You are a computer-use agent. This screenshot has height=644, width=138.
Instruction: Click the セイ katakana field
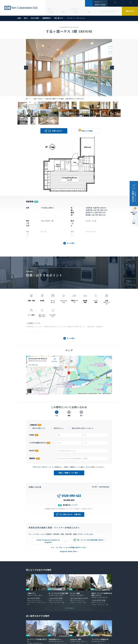69,443
